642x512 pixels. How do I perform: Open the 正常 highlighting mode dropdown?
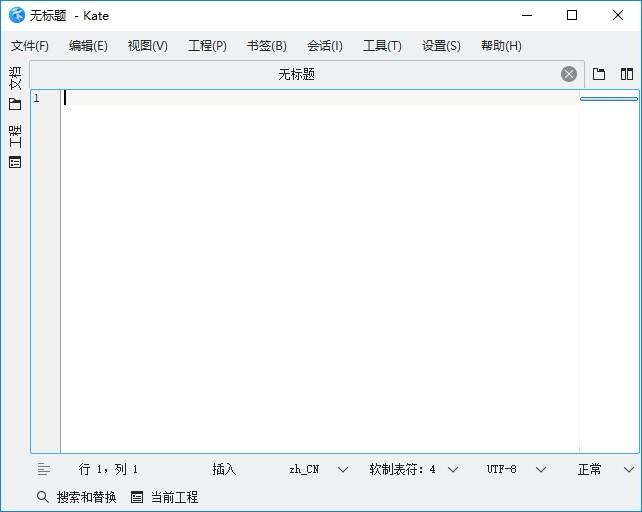606,469
